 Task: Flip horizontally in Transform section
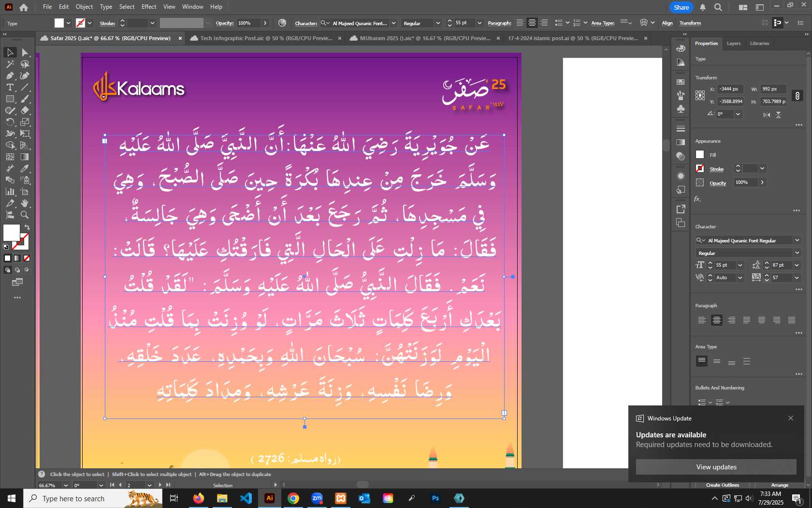click(x=767, y=115)
